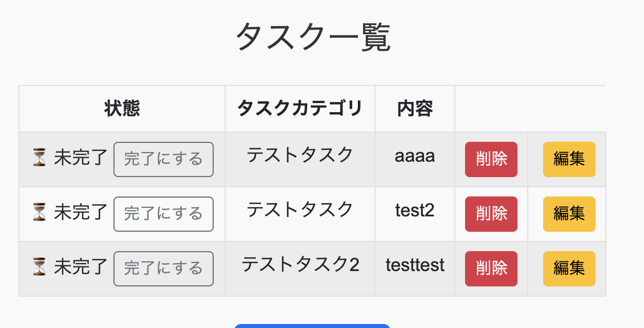This screenshot has width=644, height=328.
Task: Open the editor for the test2 task via 編集
Action: [569, 214]
